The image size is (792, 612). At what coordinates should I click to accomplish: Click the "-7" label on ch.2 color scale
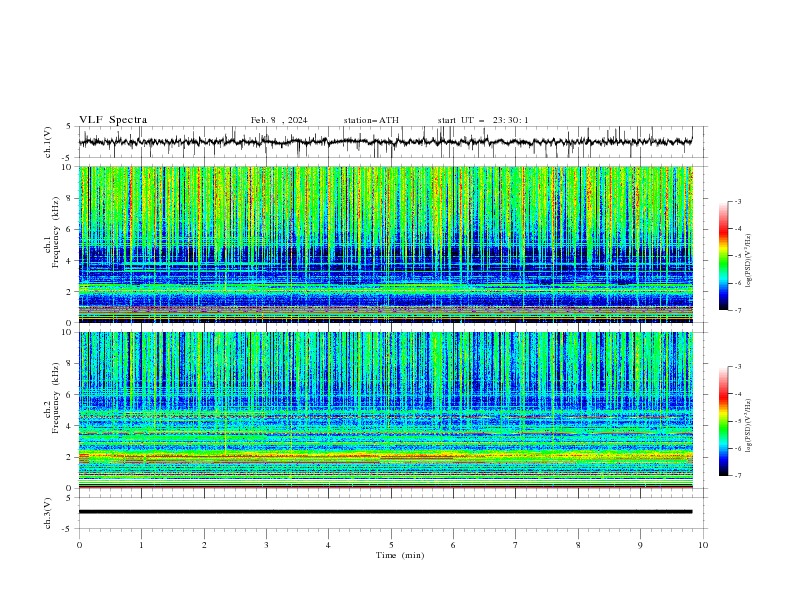pyautogui.click(x=737, y=476)
